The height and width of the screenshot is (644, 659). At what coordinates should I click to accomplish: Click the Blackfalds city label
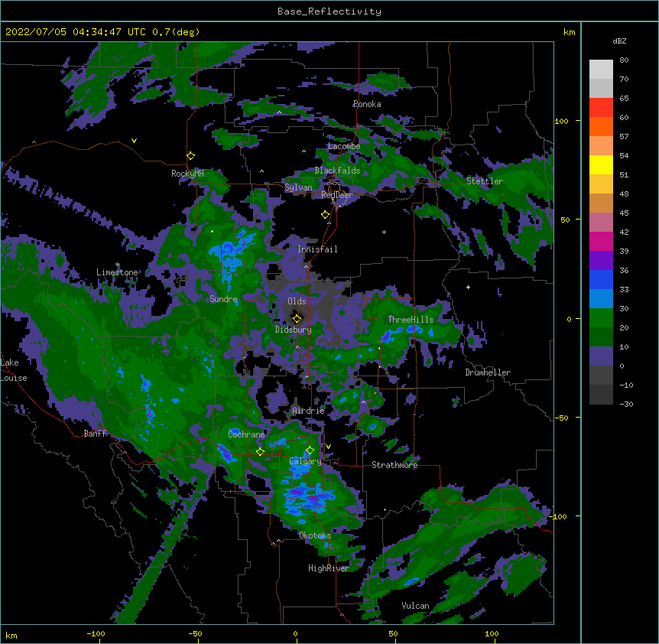tap(337, 171)
